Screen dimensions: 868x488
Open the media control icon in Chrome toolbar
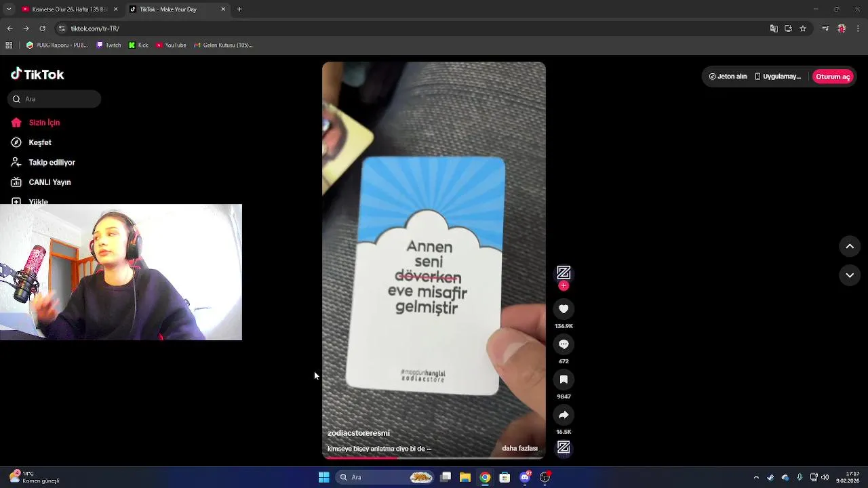point(825,28)
